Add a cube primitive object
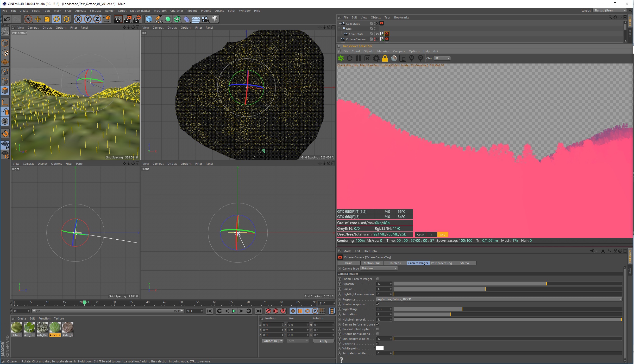This screenshot has height=364, width=634. [x=149, y=19]
